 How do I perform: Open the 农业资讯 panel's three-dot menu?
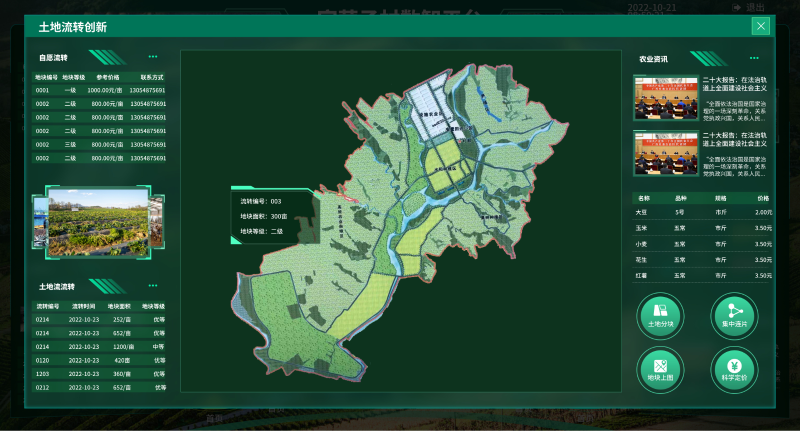(754, 59)
